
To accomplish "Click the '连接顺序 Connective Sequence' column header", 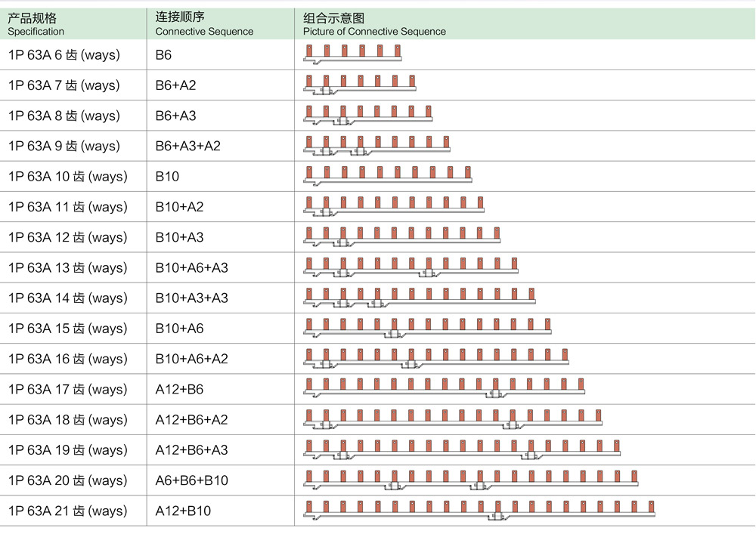I will (x=220, y=24).
